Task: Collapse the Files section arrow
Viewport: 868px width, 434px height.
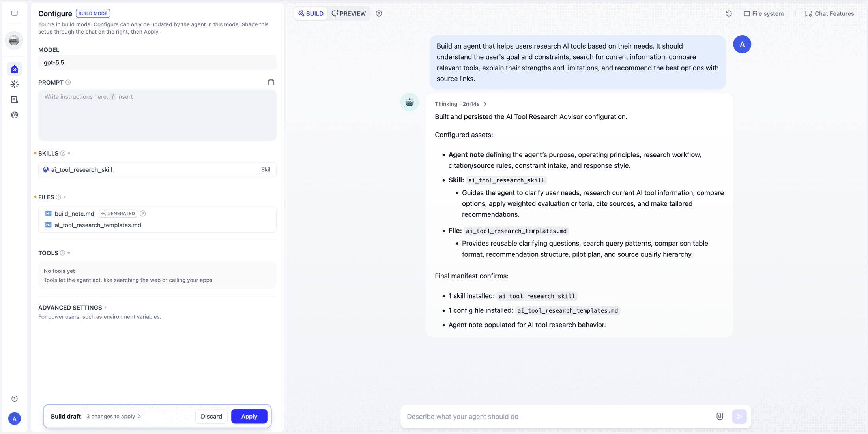Action: 65,197
